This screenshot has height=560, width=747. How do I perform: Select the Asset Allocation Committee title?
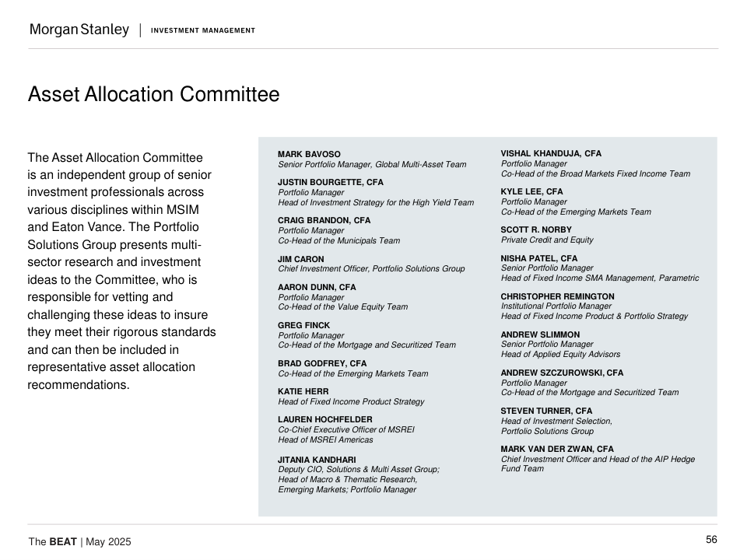click(153, 95)
